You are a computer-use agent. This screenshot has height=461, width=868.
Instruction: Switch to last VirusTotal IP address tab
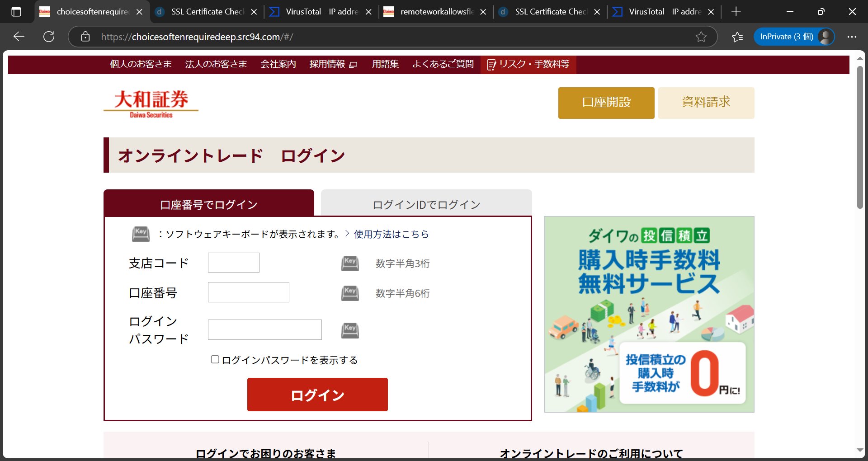[664, 12]
